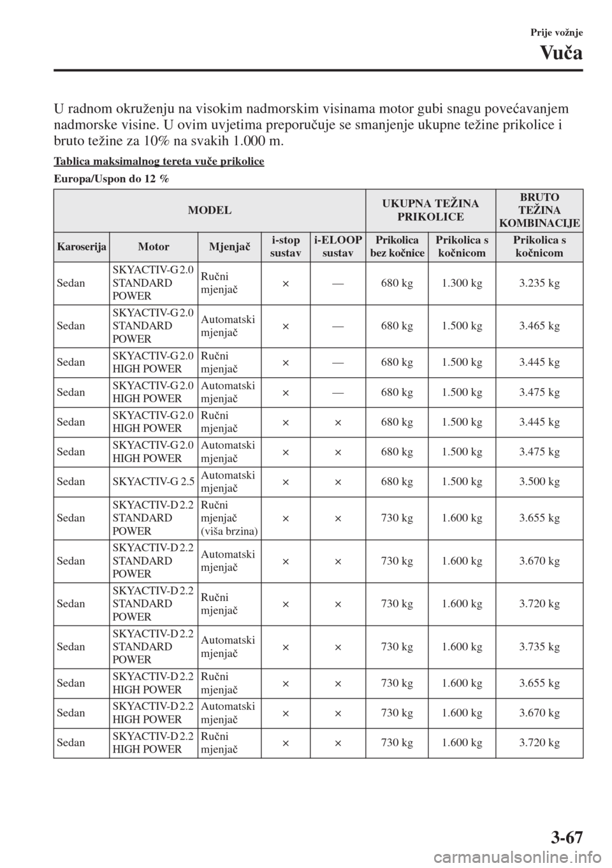Click the i-ELOOP dash in the 3.235 kg row
Image resolution: width=612 pixels, height=868 pixels.
tap(337, 283)
